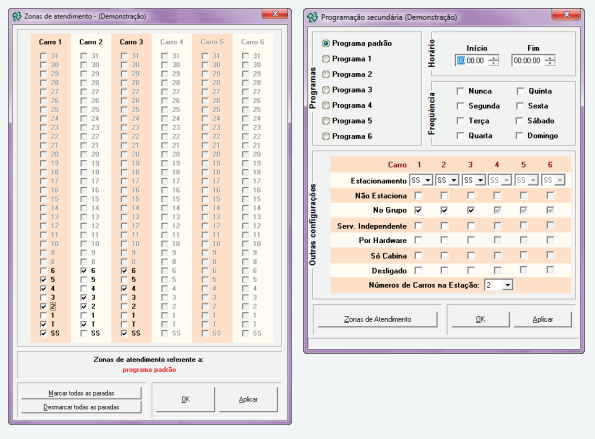This screenshot has width=595, height=439.
Task: Click the programa padrão red label
Action: click(149, 370)
